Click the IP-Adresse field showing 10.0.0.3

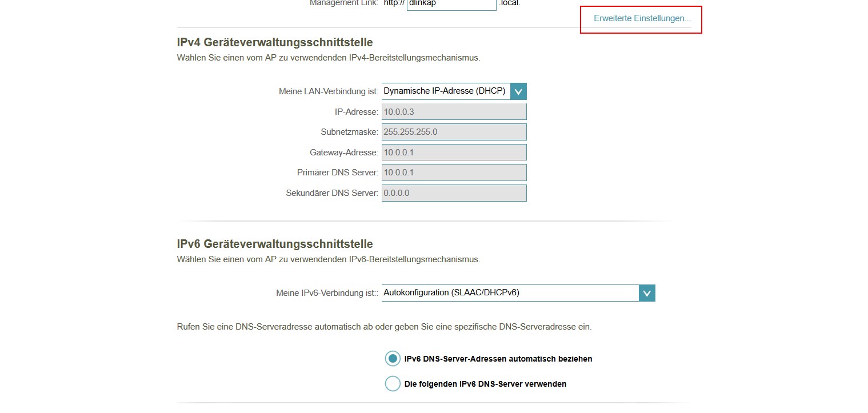point(454,112)
